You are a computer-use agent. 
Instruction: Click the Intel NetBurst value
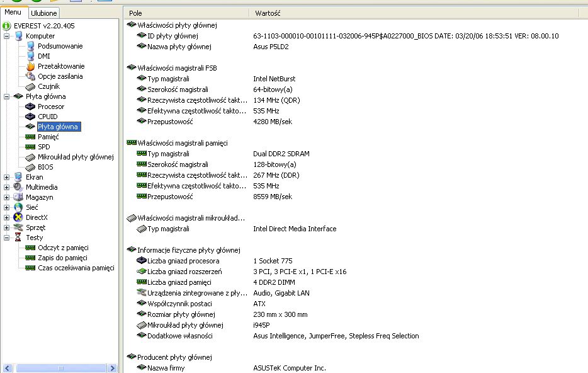point(274,79)
